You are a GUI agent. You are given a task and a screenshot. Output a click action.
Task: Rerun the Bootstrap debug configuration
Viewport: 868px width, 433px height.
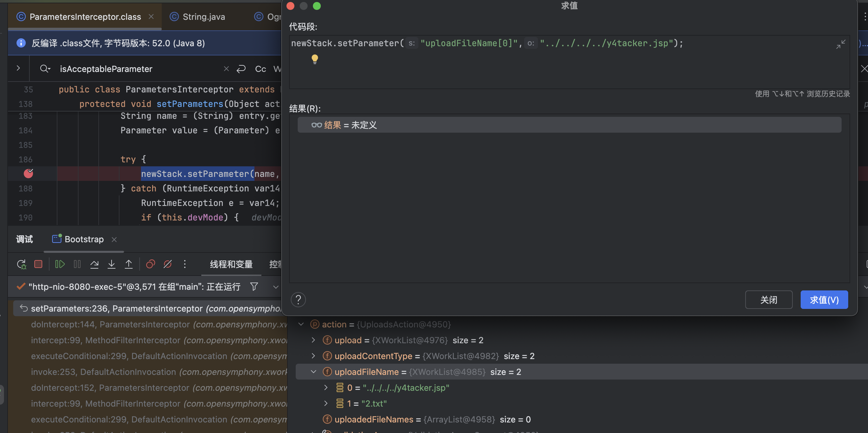[21, 264]
